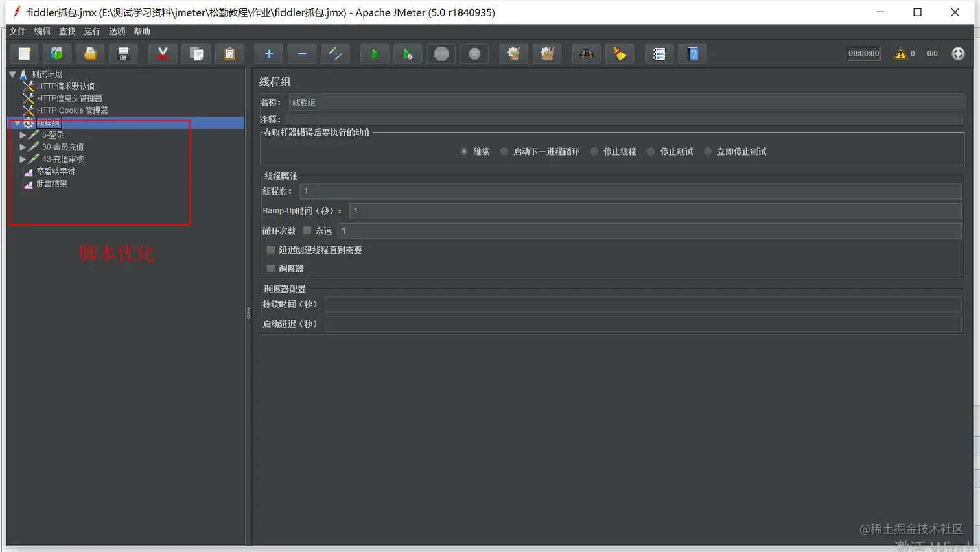The image size is (980, 552).
Task: Expand all nodes with plus icon
Action: pos(269,54)
